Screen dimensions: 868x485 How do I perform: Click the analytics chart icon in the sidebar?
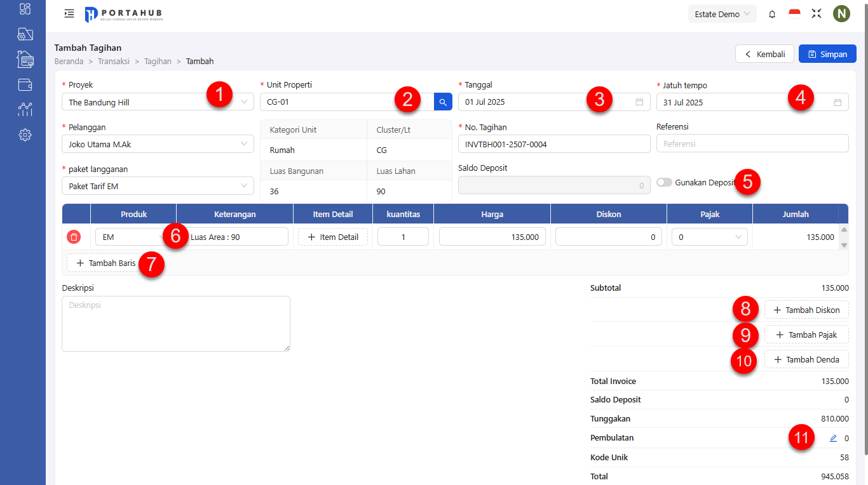(24, 109)
